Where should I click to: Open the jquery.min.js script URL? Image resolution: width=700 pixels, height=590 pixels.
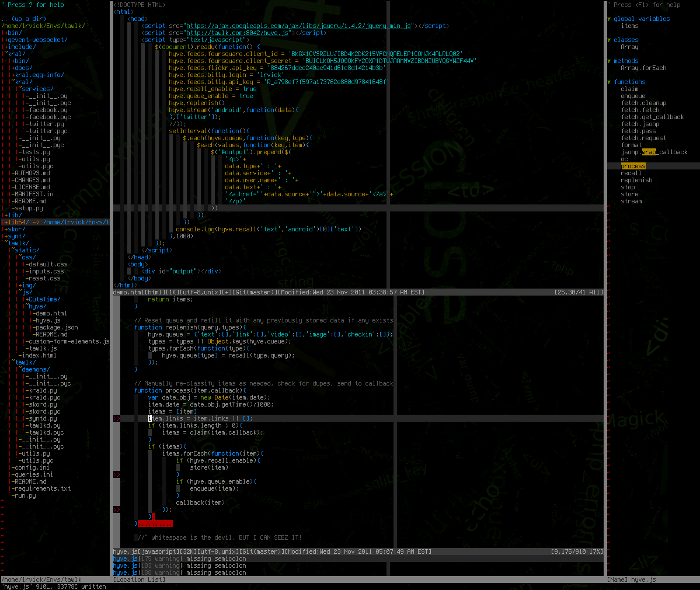(x=299, y=26)
